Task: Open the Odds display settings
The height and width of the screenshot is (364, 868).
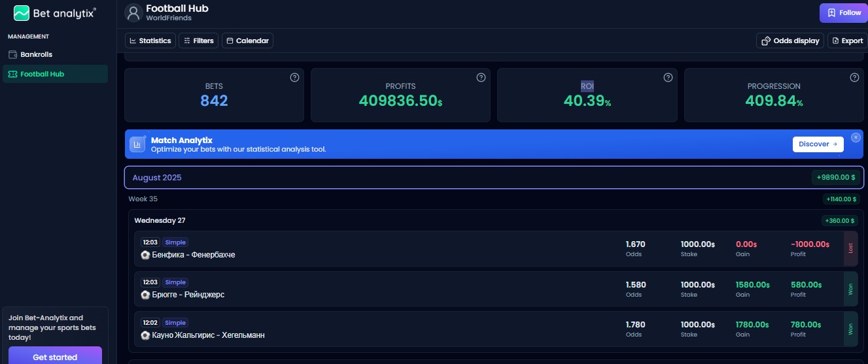Action: point(790,41)
